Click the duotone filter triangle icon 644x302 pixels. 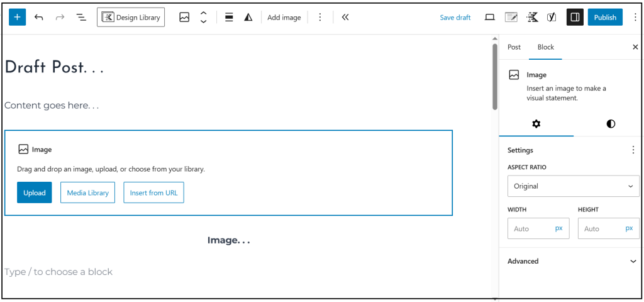[x=248, y=18]
